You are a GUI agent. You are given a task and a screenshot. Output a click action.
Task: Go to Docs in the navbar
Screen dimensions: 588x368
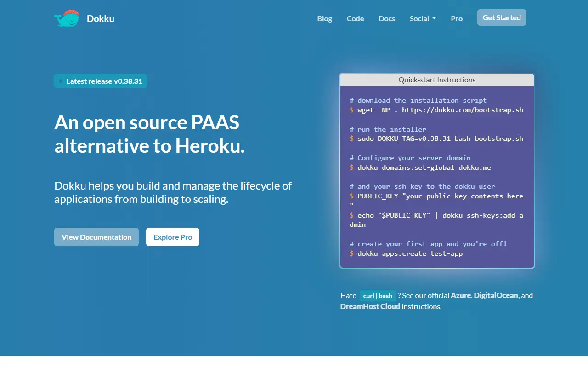(x=387, y=18)
